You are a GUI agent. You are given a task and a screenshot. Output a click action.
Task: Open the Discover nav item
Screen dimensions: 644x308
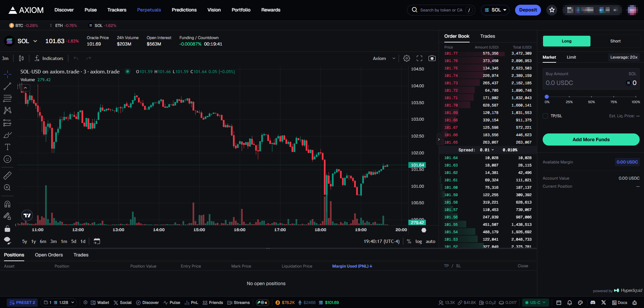coord(64,10)
